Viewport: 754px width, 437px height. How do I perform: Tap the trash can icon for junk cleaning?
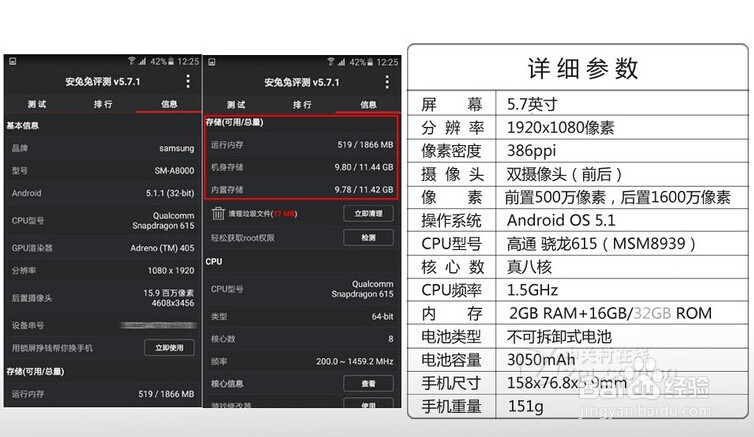click(218, 213)
